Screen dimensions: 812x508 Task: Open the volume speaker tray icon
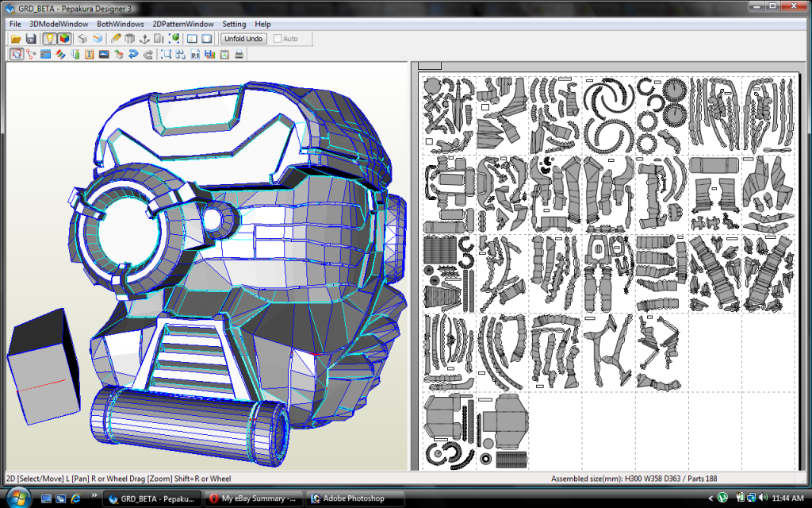point(762,498)
